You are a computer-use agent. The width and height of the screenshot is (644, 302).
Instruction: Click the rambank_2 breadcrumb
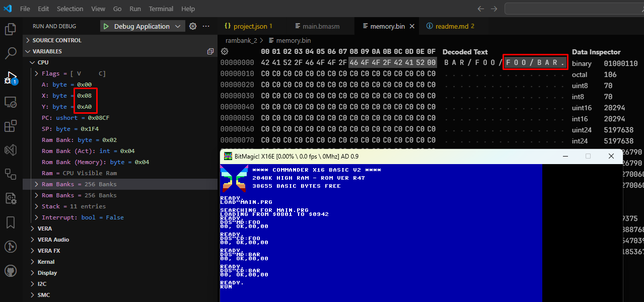pyautogui.click(x=241, y=40)
